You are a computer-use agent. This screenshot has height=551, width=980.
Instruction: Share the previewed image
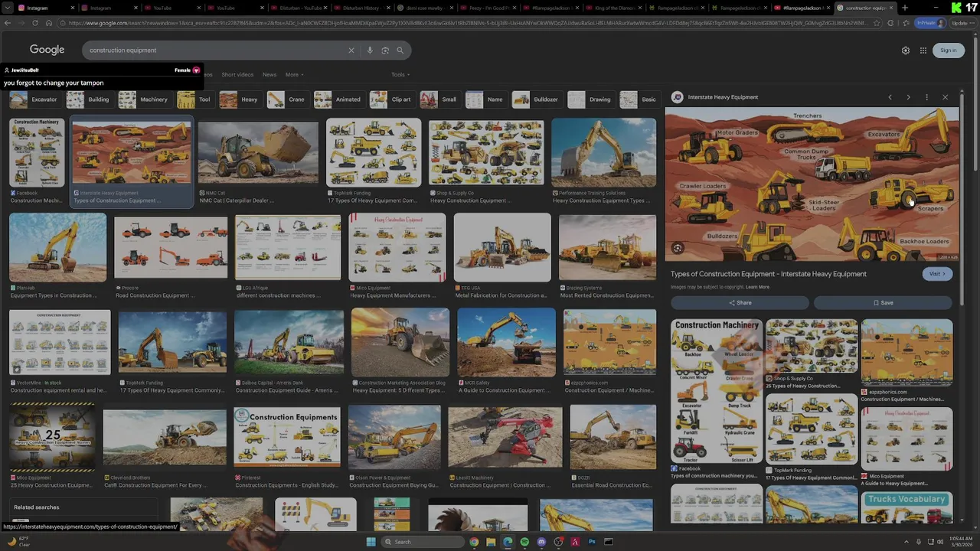(740, 303)
